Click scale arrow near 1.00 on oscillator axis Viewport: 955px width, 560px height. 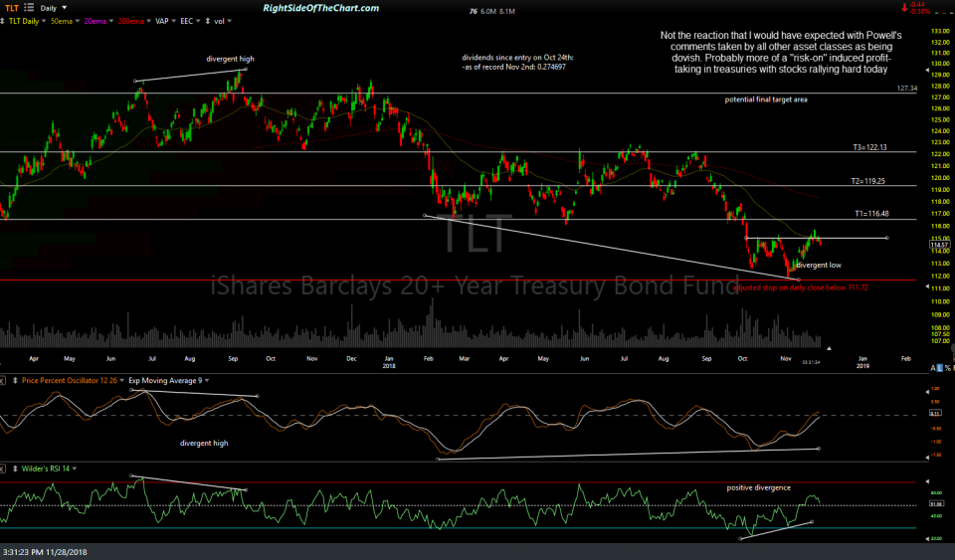pos(927,391)
